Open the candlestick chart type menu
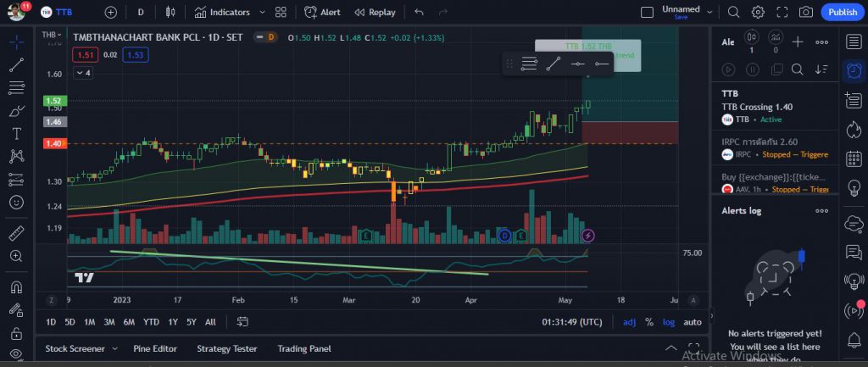 coord(170,12)
